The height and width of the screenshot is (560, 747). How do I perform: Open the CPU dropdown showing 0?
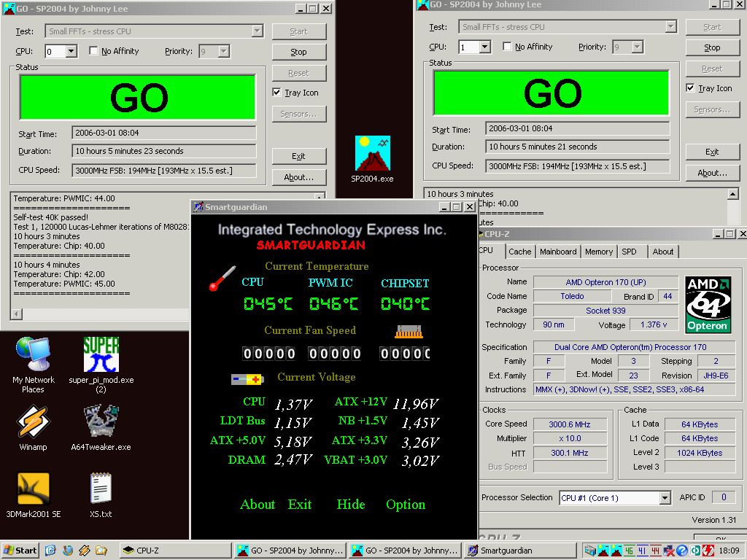tap(71, 51)
